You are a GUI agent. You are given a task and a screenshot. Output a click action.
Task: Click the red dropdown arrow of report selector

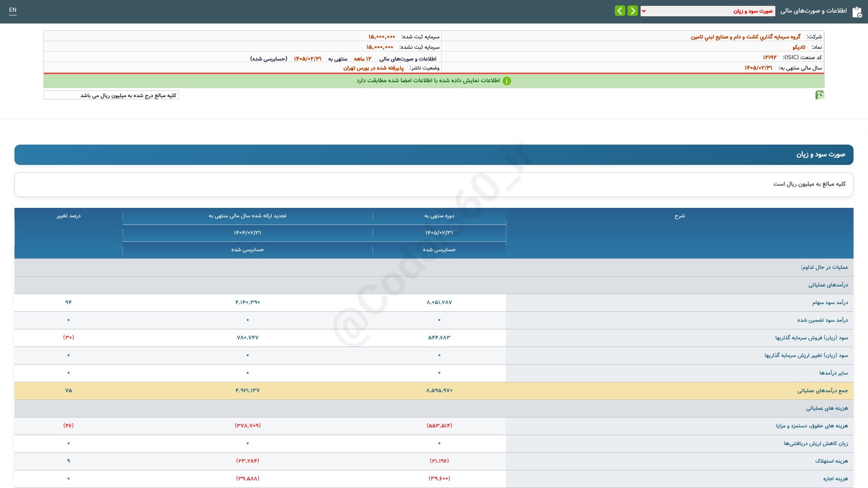644,11
